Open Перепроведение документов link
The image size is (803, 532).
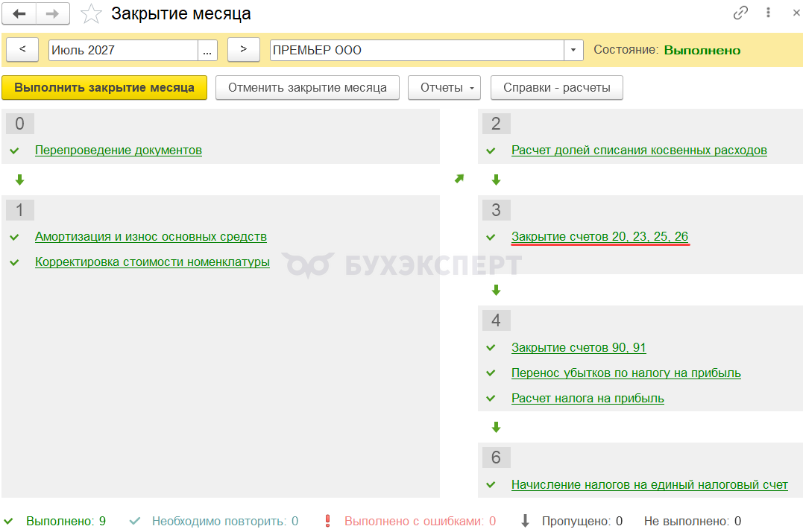click(x=119, y=151)
